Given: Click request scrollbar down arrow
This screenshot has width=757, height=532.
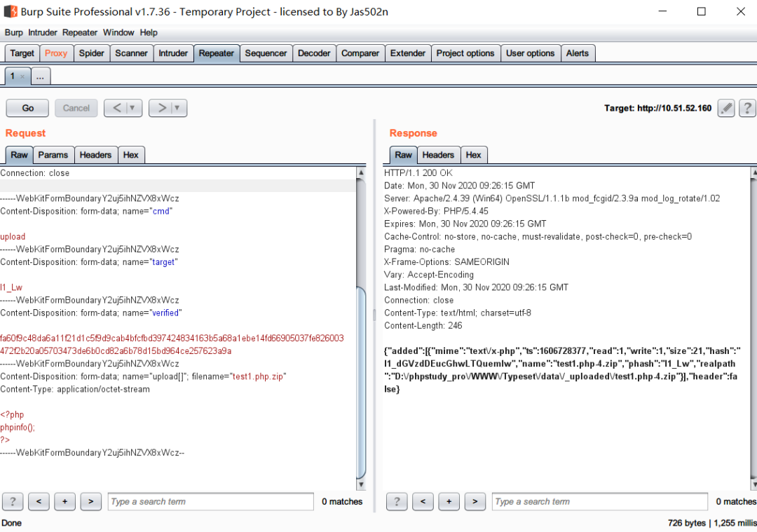Looking at the screenshot, I should coord(361,484).
